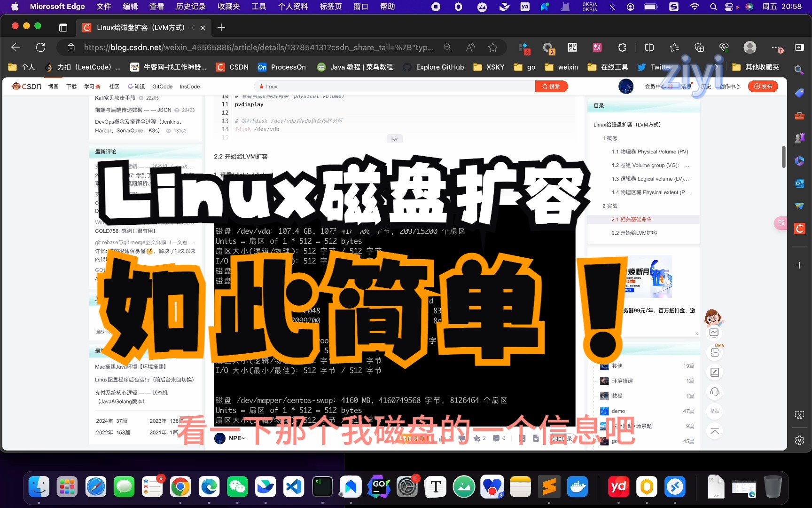
Task: Focus the CSDN search field containing linux
Action: click(x=395, y=87)
